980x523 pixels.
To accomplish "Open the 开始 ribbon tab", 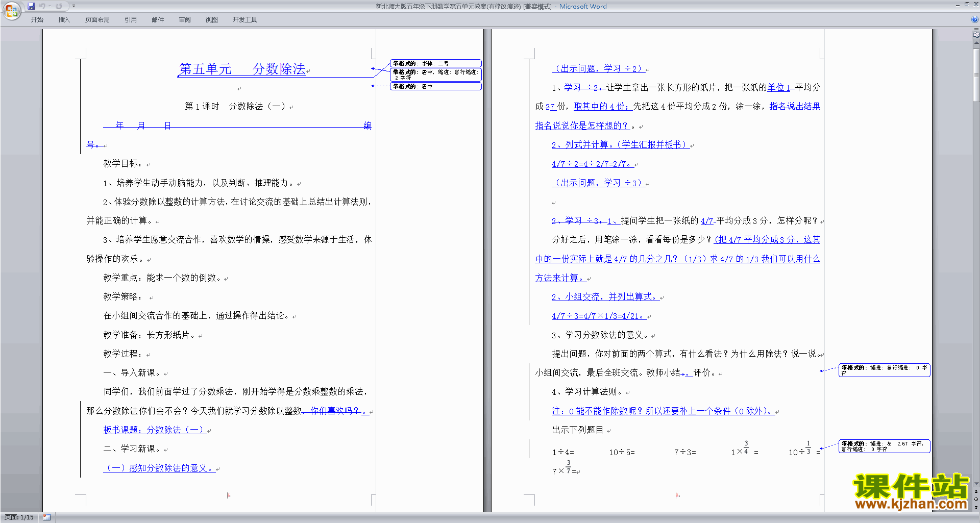I will [37, 19].
